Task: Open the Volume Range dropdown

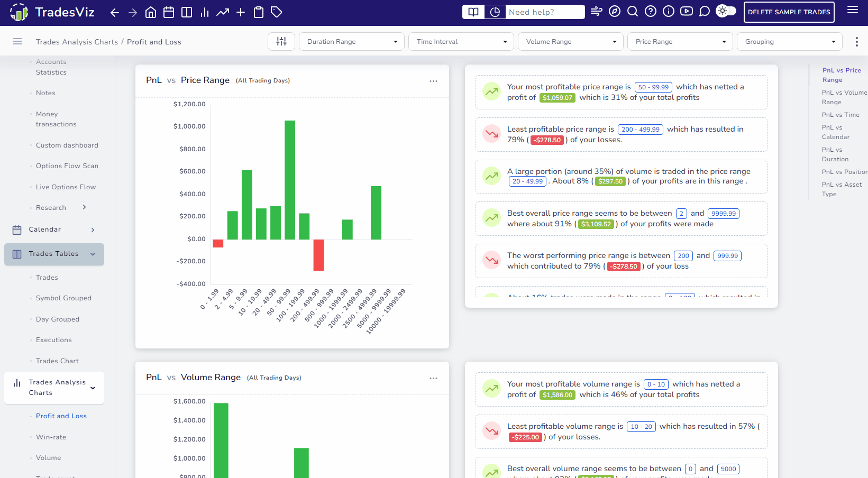Action: (571, 42)
